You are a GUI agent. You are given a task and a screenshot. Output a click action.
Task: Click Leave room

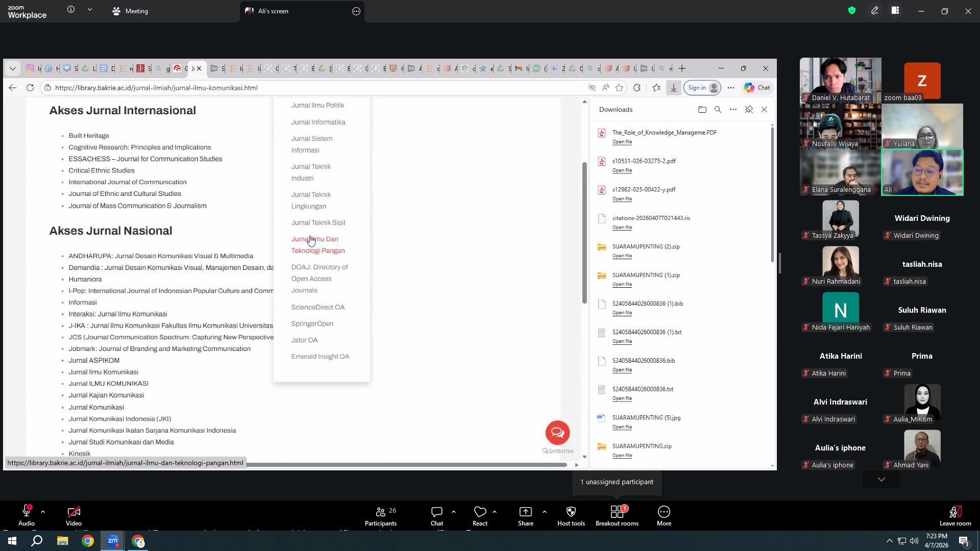(955, 515)
